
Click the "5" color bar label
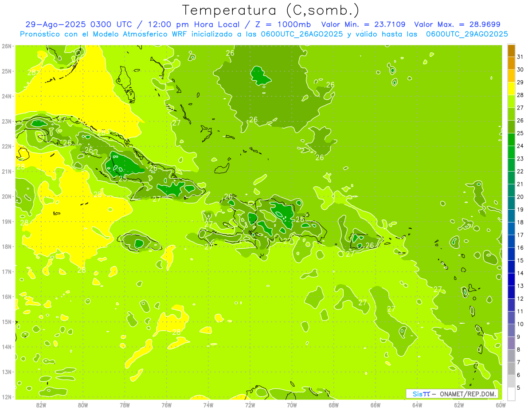tap(519, 388)
